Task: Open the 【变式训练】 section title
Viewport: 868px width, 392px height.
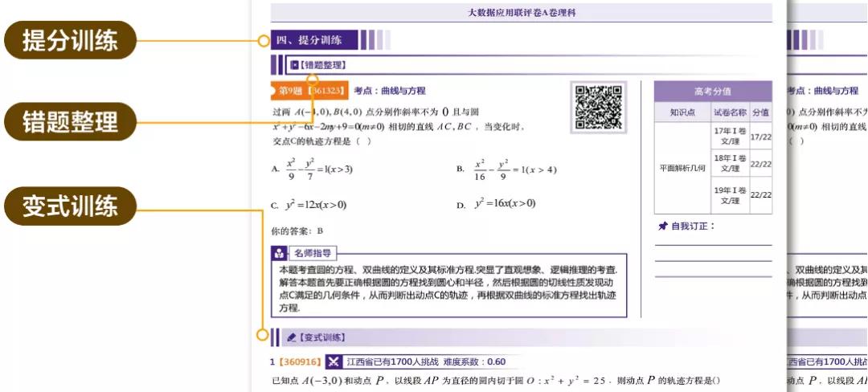Action: click(321, 337)
